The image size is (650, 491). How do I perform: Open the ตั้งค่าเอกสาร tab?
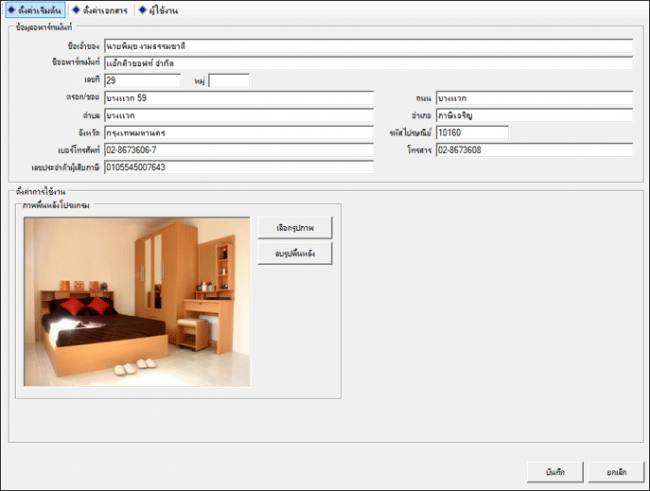point(100,10)
